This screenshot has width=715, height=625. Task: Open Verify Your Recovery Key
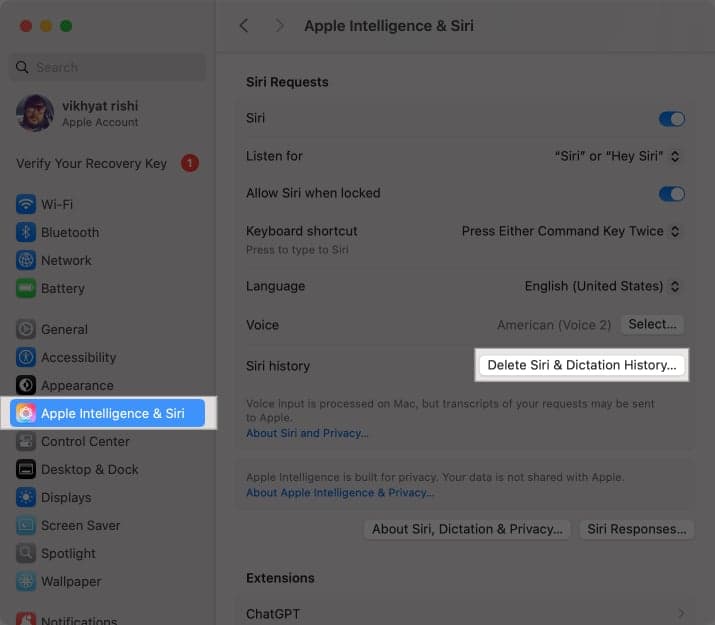pyautogui.click(x=108, y=163)
